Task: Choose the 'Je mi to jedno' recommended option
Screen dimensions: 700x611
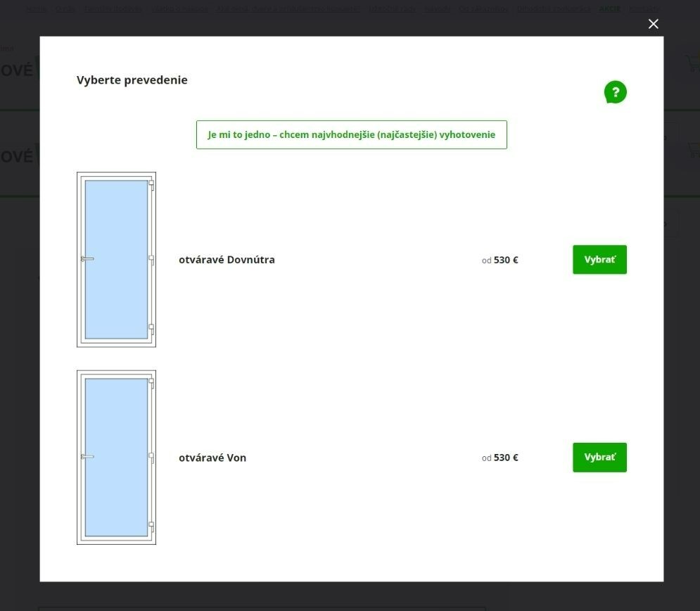Action: (351, 134)
